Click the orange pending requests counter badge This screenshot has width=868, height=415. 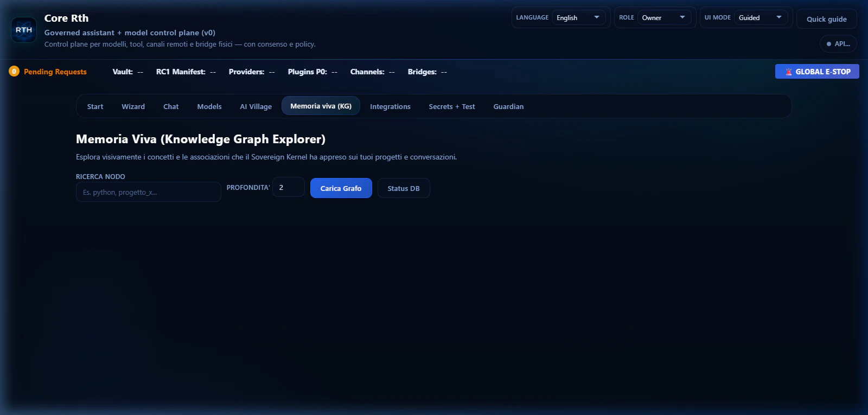point(14,72)
